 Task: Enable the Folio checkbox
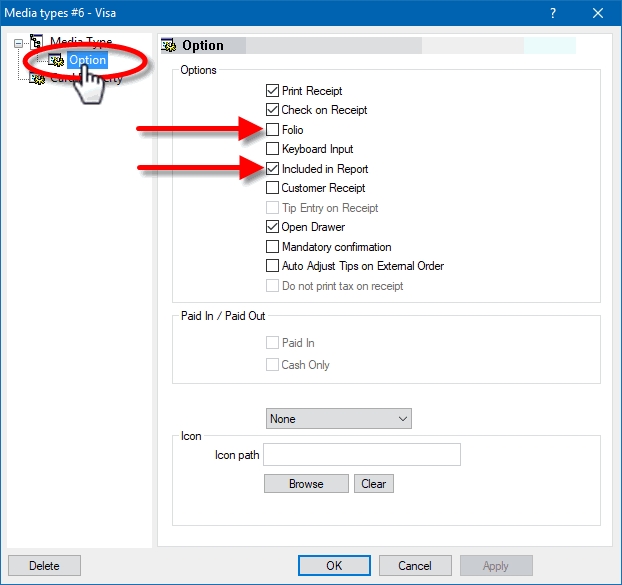pyautogui.click(x=273, y=130)
